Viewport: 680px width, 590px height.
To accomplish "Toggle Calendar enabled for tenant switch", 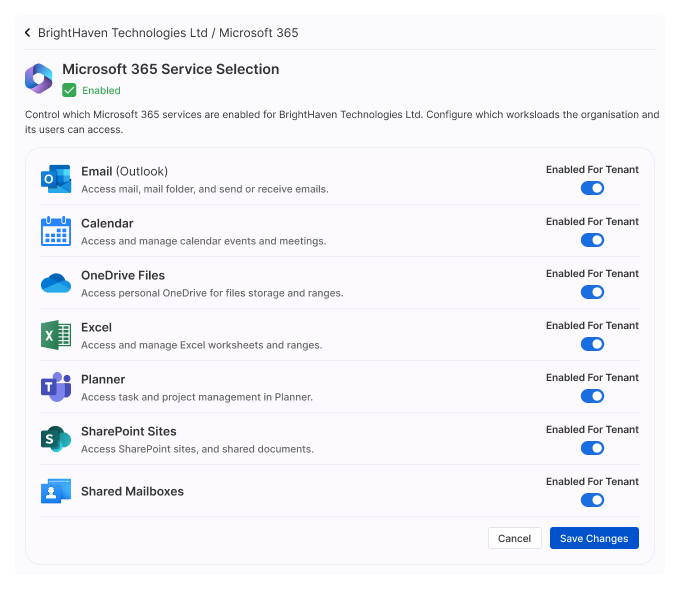I will point(592,240).
